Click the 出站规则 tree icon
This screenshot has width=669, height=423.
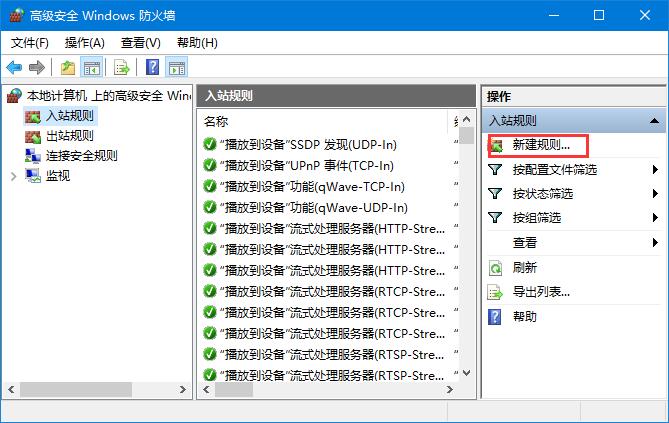(33, 137)
